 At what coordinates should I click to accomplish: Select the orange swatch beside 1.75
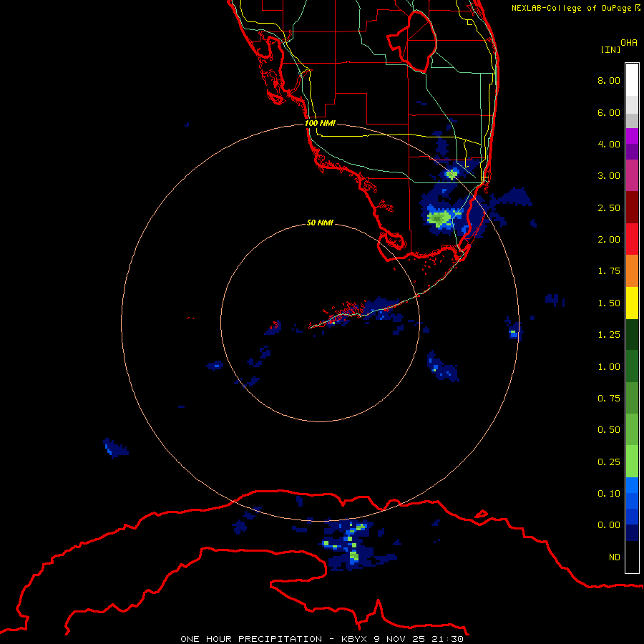coord(632,271)
